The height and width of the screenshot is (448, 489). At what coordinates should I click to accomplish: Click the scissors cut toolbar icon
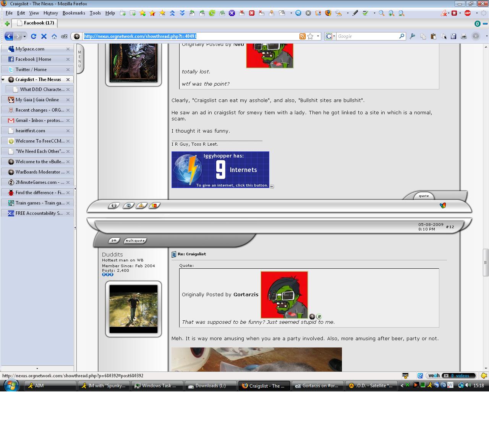tap(412, 36)
